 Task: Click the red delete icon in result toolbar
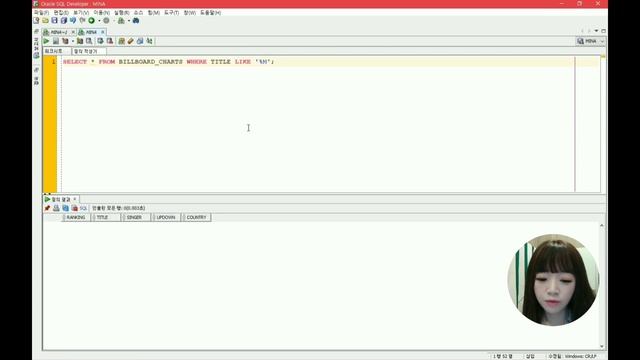point(74,208)
